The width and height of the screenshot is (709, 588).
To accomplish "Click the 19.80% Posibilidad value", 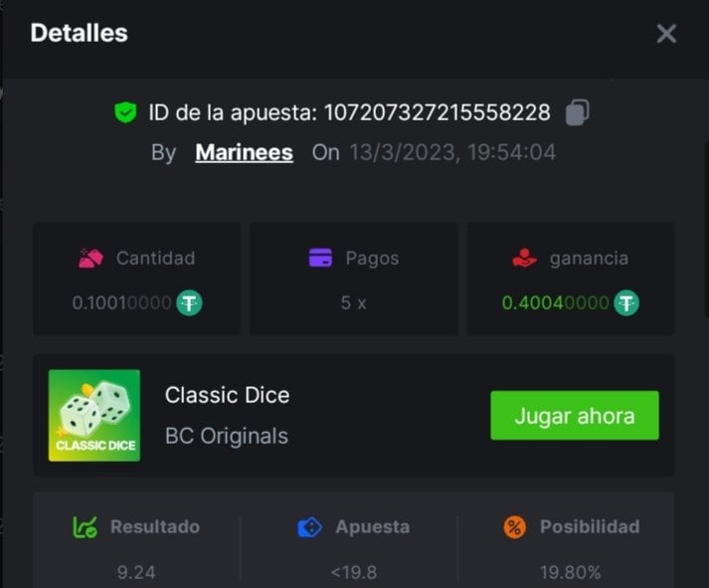I will 571,572.
